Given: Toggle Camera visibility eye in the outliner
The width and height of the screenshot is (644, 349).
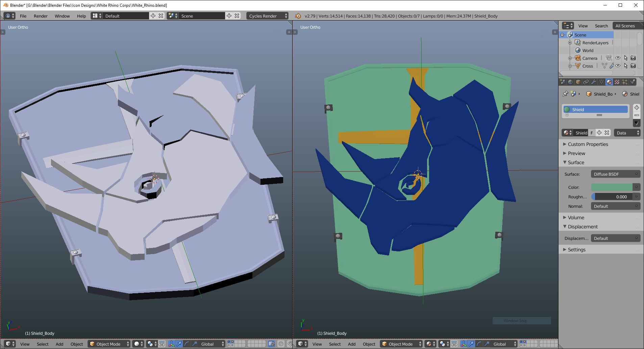Looking at the screenshot, I should [618, 58].
